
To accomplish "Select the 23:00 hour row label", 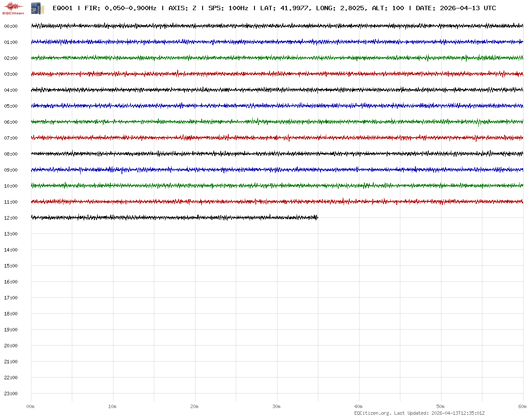I will click(11, 394).
